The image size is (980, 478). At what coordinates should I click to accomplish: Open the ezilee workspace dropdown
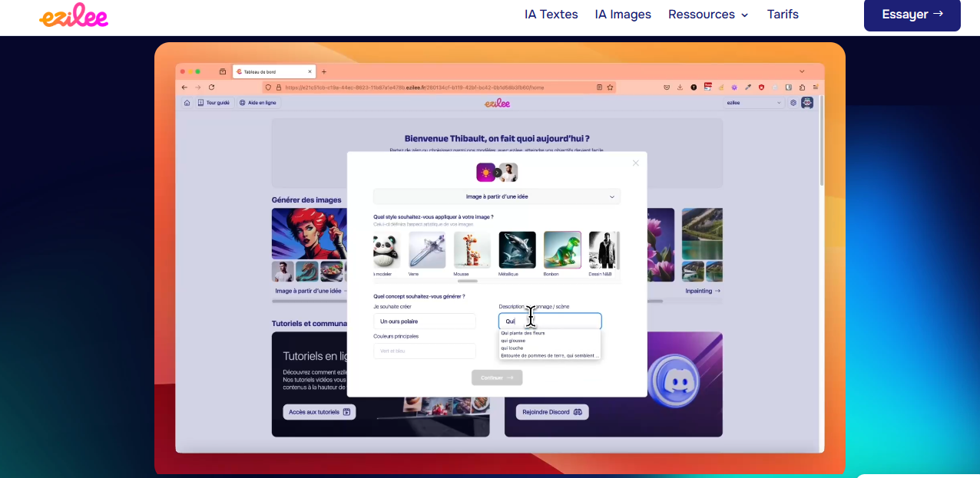[x=753, y=103]
